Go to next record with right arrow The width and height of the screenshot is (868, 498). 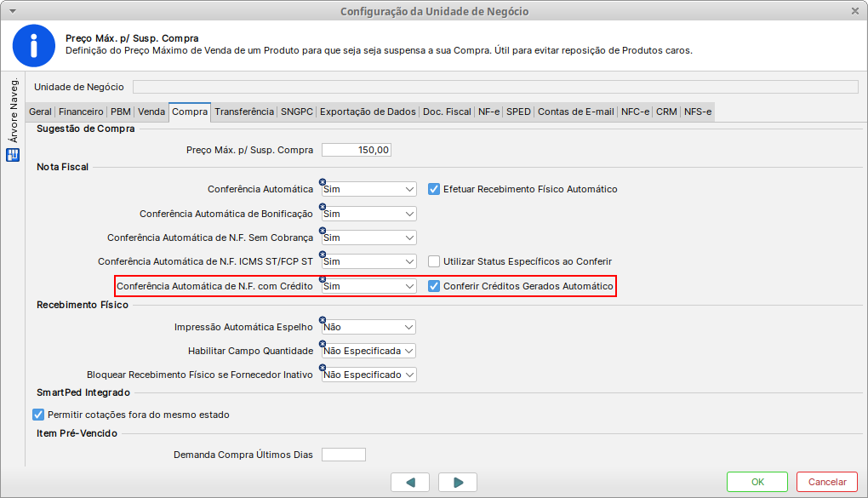click(x=459, y=482)
